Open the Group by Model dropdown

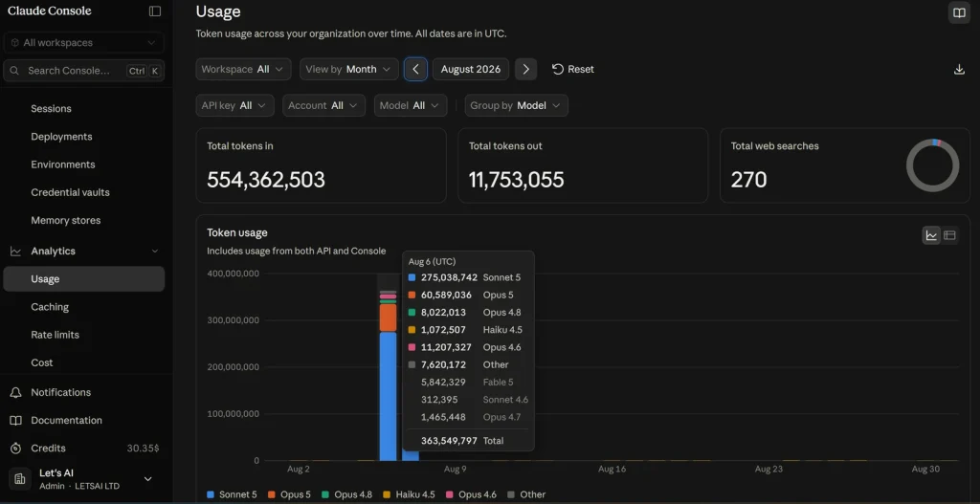(x=516, y=105)
